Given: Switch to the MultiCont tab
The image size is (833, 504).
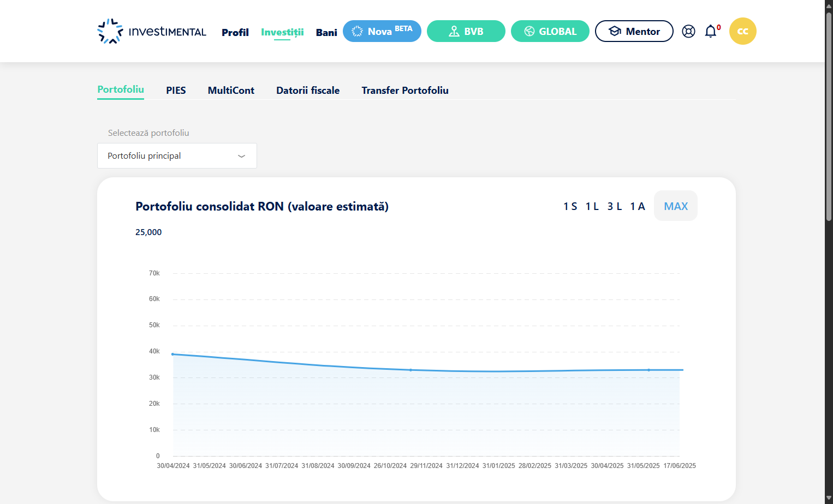Looking at the screenshot, I should [231, 91].
